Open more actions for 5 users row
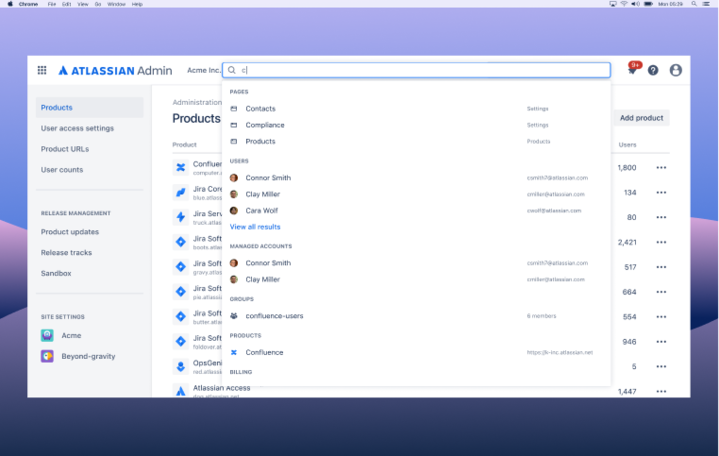Screen dimensions: 719x456 [661, 367]
